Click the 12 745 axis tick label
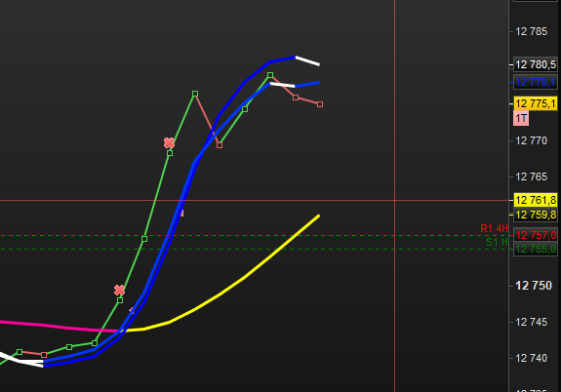Viewport: 561px width, 392px height. [532, 322]
